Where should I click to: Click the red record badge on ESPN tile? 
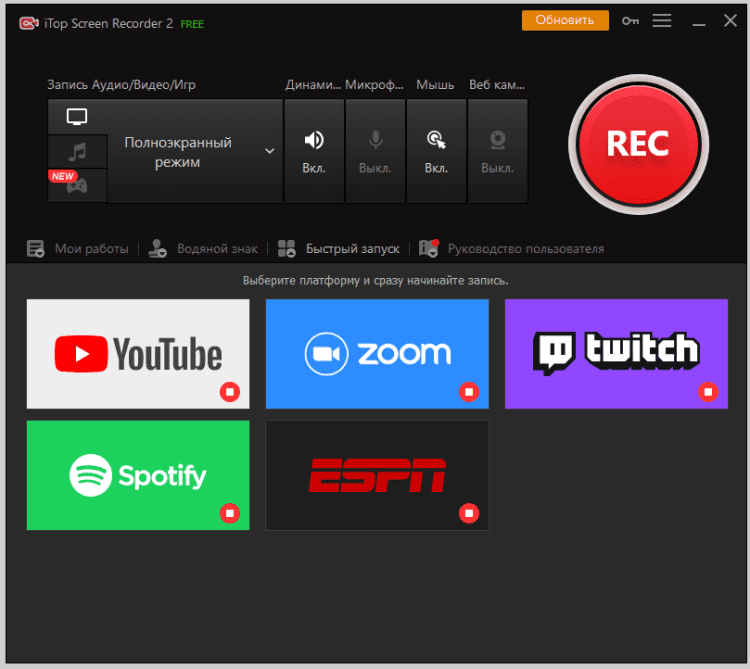pos(469,513)
